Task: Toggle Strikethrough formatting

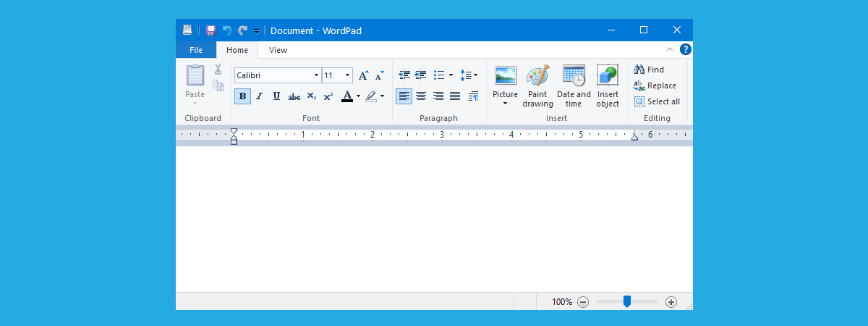Action: (294, 96)
